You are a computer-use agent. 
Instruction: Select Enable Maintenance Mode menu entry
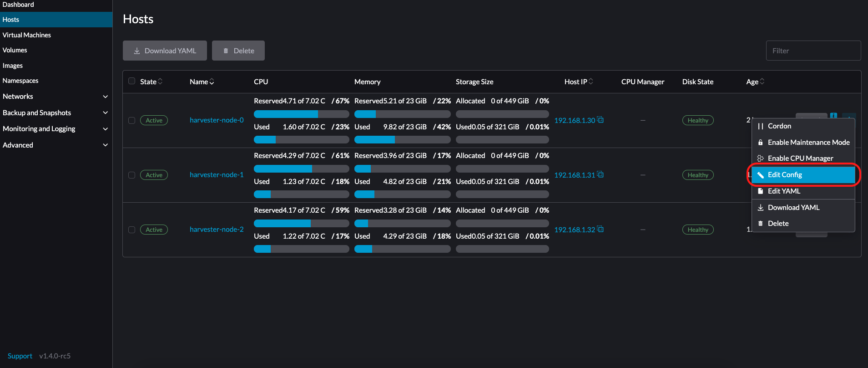(808, 143)
